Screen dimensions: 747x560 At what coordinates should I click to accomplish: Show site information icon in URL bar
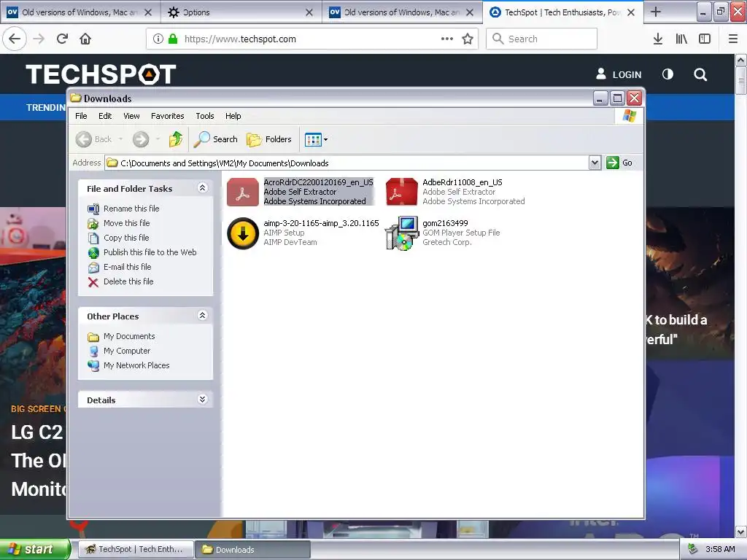158,39
